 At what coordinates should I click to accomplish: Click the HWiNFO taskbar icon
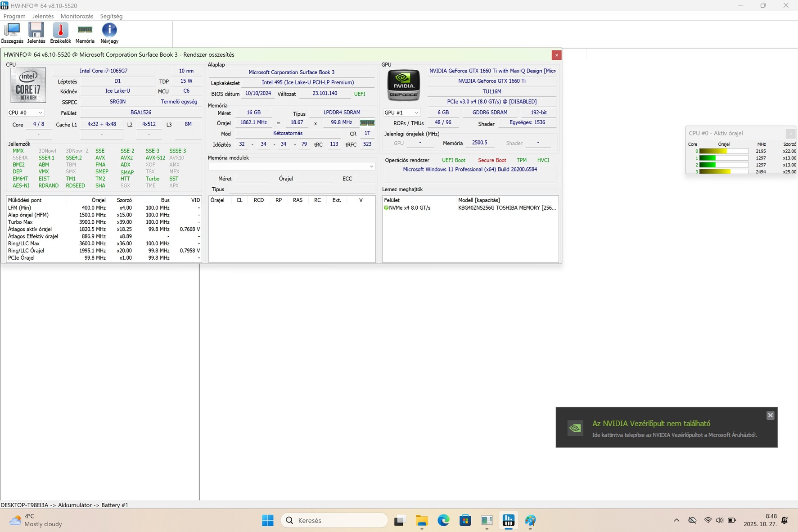tap(509, 521)
